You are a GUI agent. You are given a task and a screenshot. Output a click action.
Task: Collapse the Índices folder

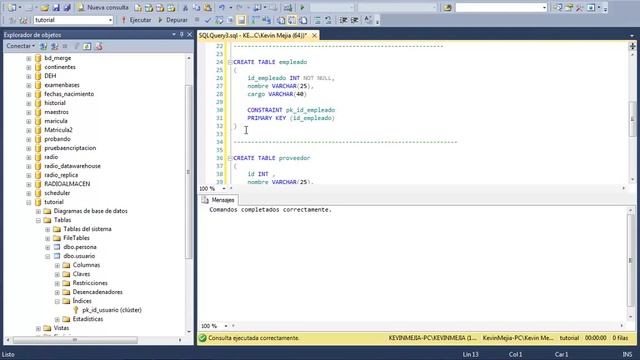click(x=57, y=302)
